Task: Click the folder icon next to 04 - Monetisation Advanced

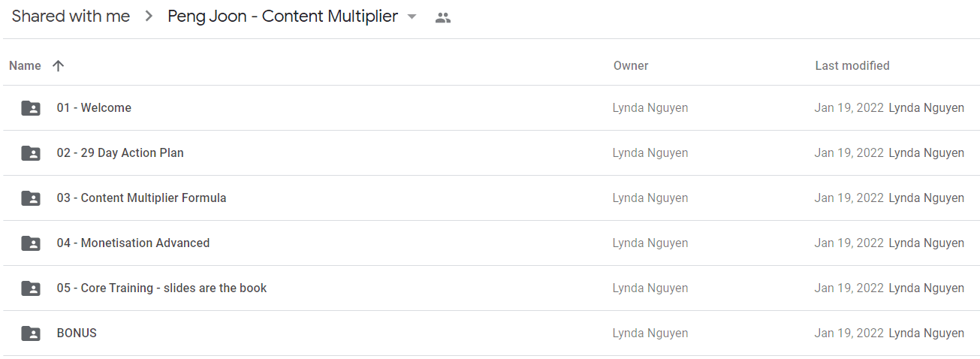Action: click(x=31, y=243)
